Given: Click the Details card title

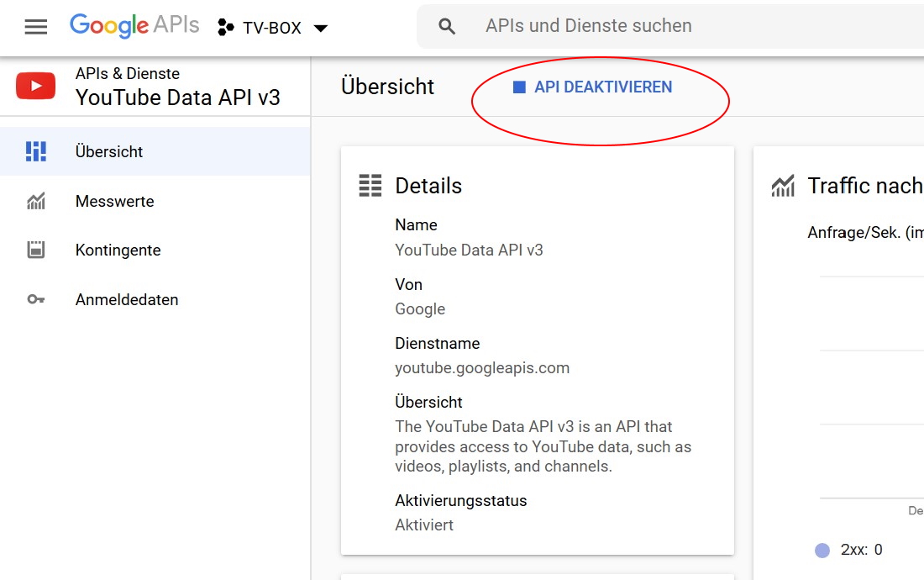Looking at the screenshot, I should [428, 186].
